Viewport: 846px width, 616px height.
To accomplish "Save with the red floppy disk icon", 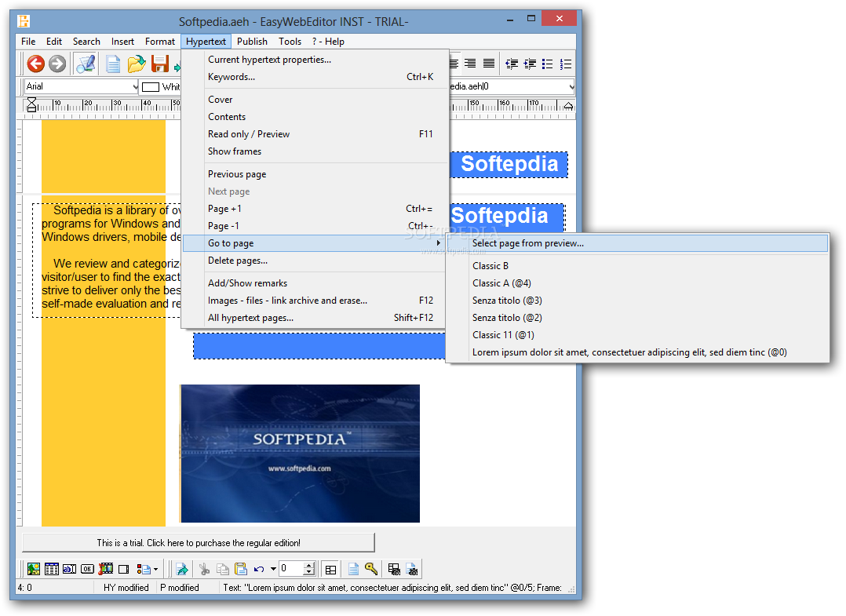I will (160, 64).
